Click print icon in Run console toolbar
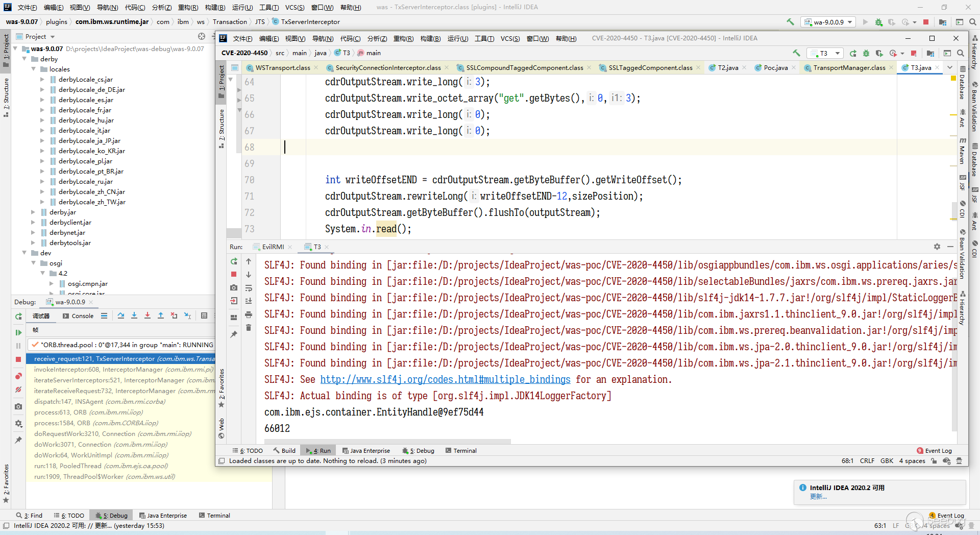The image size is (980, 535). pyautogui.click(x=249, y=314)
